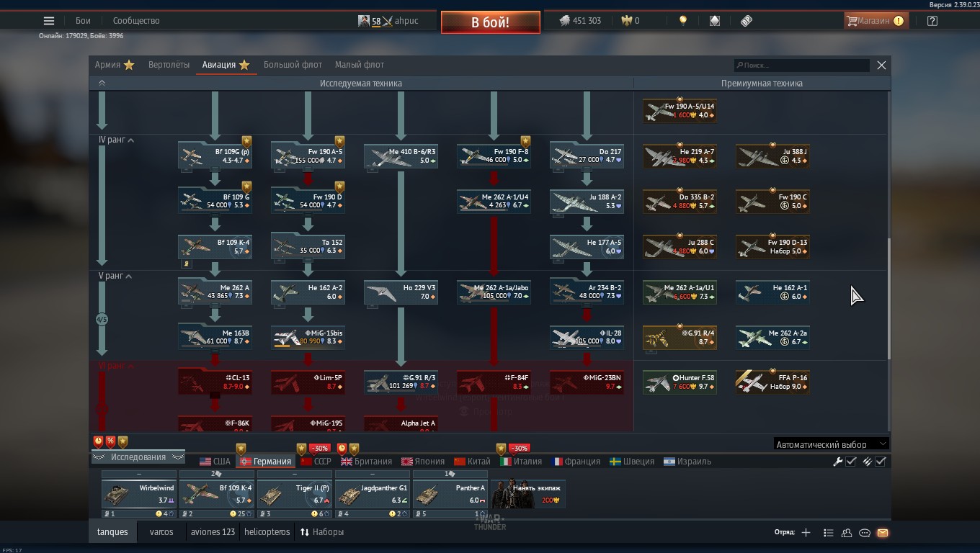The width and height of the screenshot is (980, 553).
Task: Switch to the Малый флот tab
Action: tap(360, 65)
